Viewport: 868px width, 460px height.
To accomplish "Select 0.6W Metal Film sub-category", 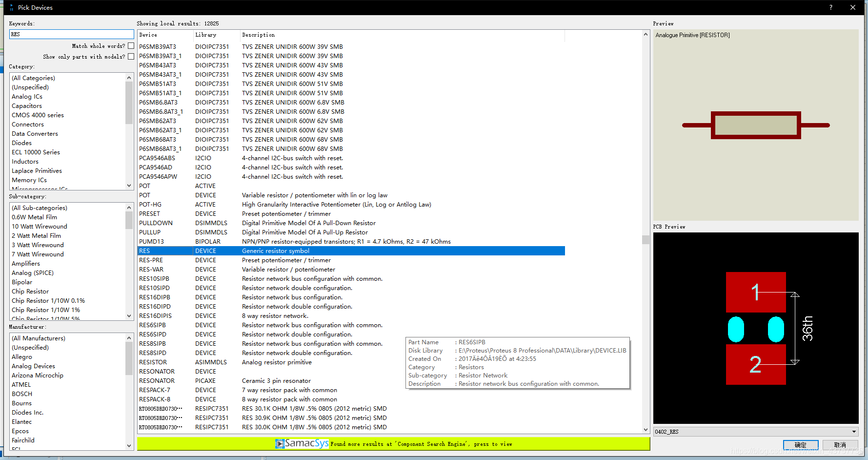I will [34, 217].
